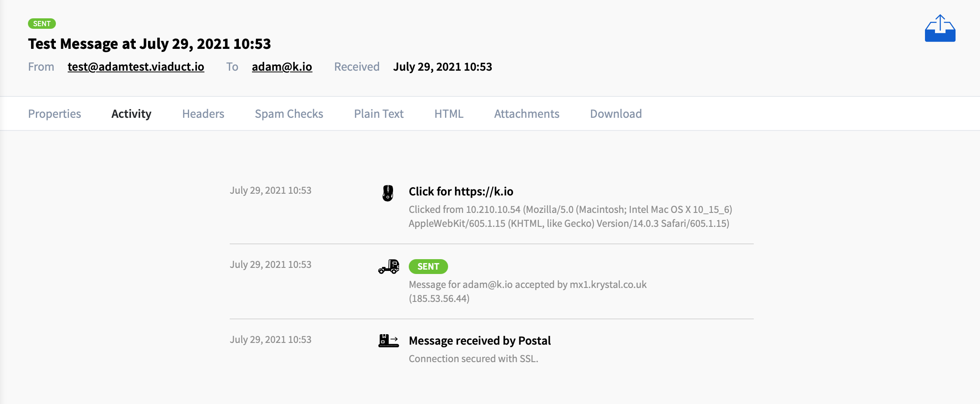Click 'Message received by Postal' entry
The height and width of the screenshot is (404, 980).
[480, 341]
